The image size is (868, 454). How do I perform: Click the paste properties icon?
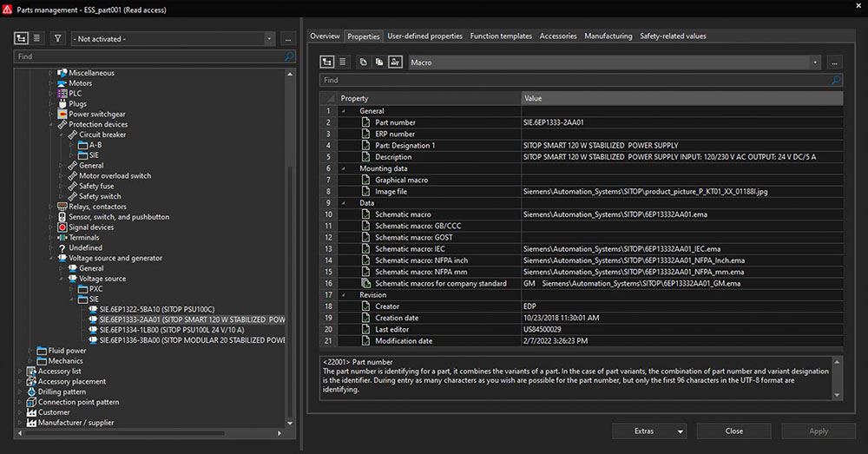379,62
